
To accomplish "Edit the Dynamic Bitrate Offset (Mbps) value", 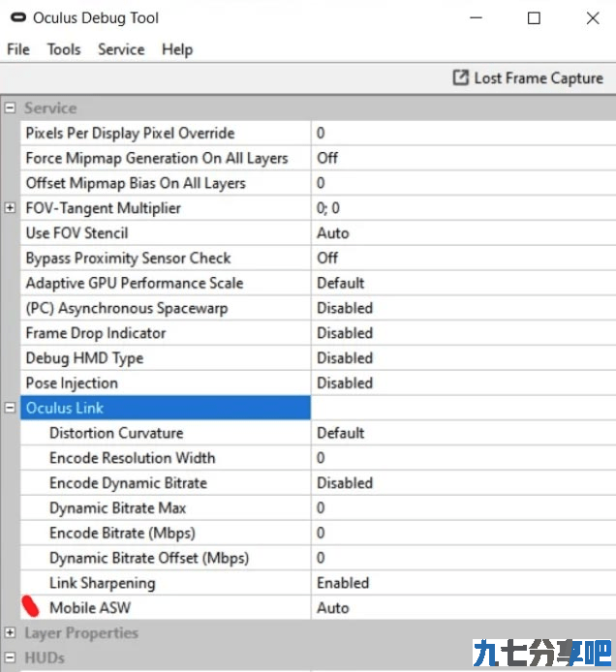I will coord(464,558).
